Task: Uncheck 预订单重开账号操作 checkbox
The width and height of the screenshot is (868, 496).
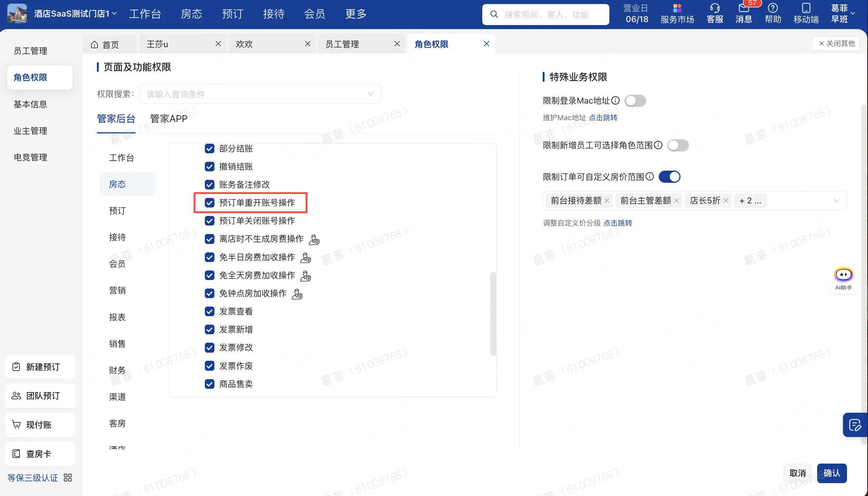Action: (209, 203)
